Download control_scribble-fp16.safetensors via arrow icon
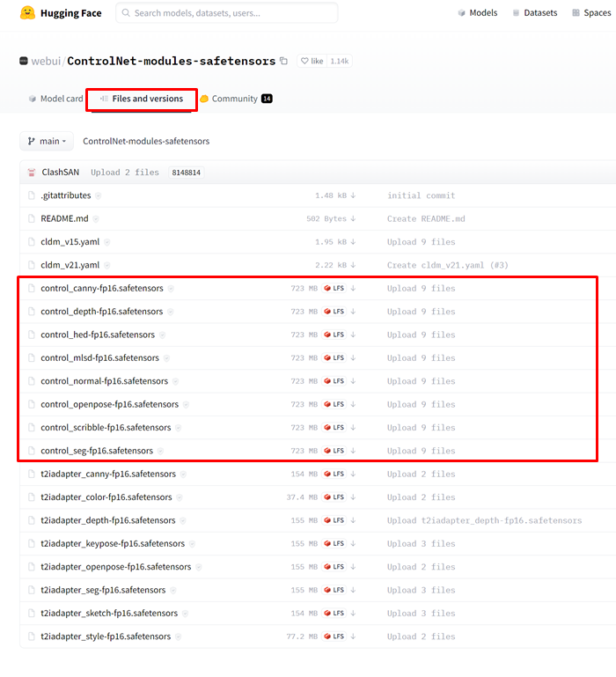 pos(353,428)
